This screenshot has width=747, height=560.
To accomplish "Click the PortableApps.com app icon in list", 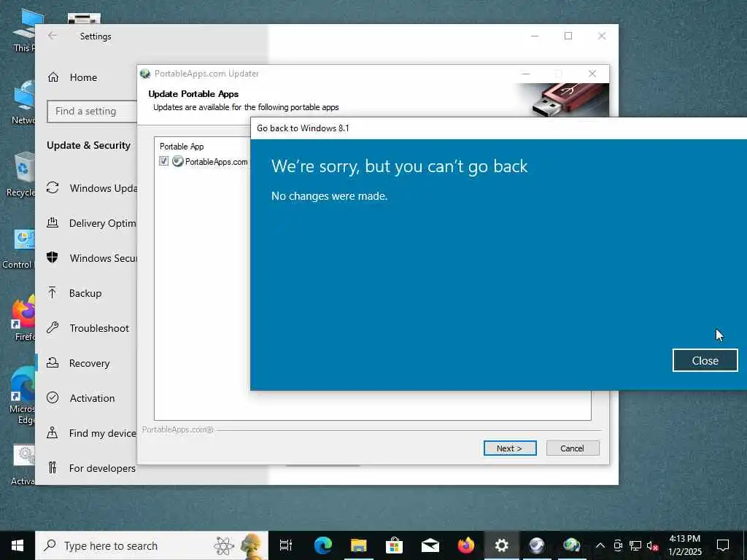I will pyautogui.click(x=178, y=161).
